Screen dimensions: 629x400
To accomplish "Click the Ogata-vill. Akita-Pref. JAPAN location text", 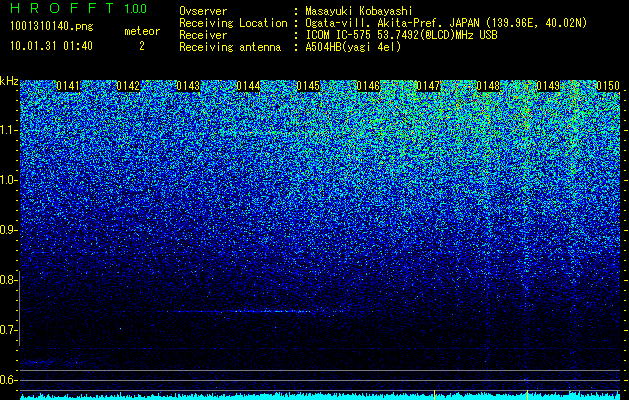I will coord(446,23).
